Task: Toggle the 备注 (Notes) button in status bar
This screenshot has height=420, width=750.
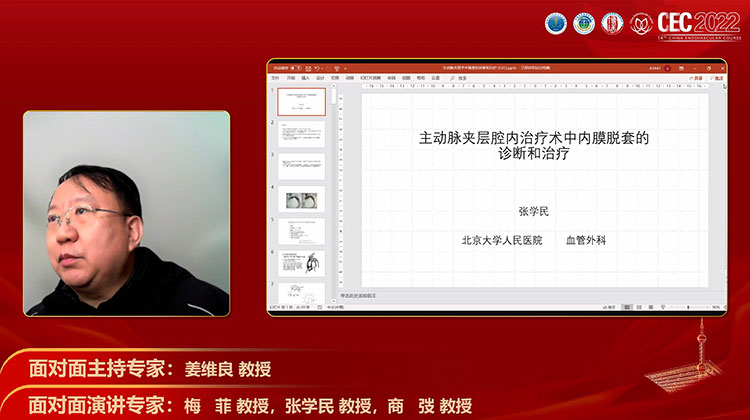Action: 609,307
